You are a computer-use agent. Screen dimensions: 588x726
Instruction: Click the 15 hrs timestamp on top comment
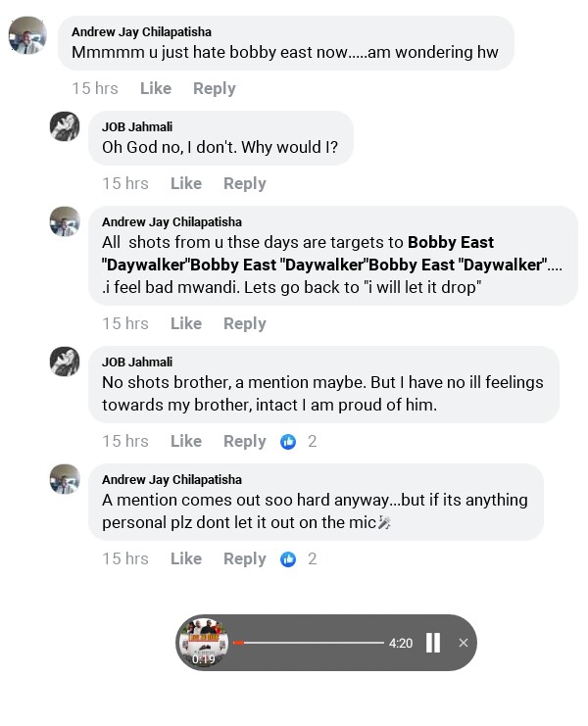[95, 88]
